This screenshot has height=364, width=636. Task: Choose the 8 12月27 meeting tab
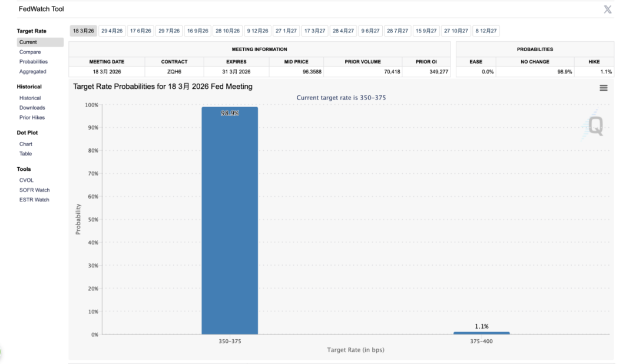pos(486,31)
